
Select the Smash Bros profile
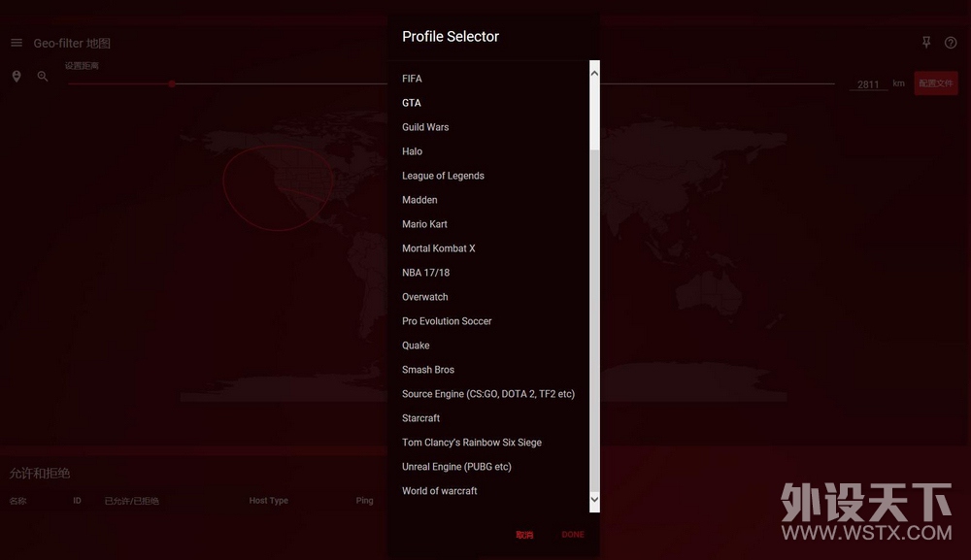coord(428,370)
